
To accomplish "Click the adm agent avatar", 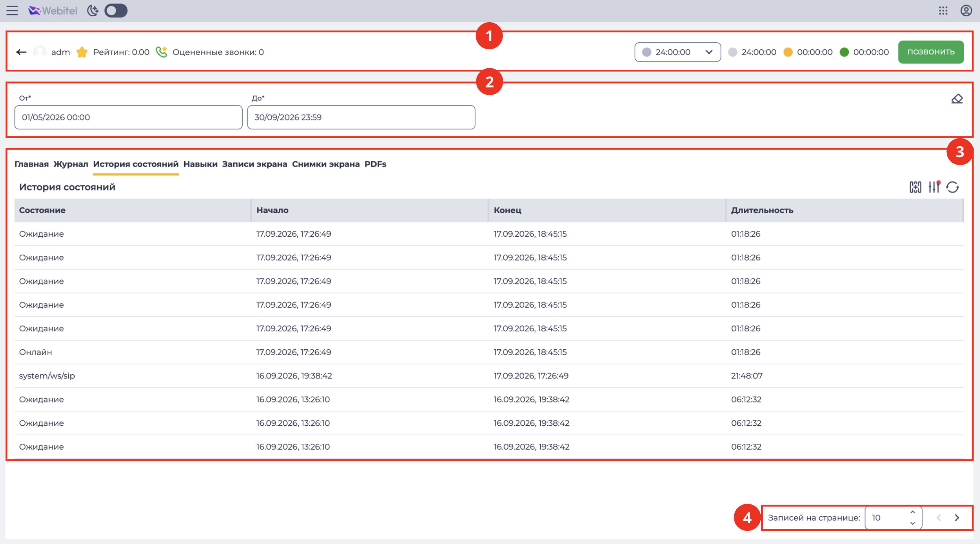I will pyautogui.click(x=40, y=52).
